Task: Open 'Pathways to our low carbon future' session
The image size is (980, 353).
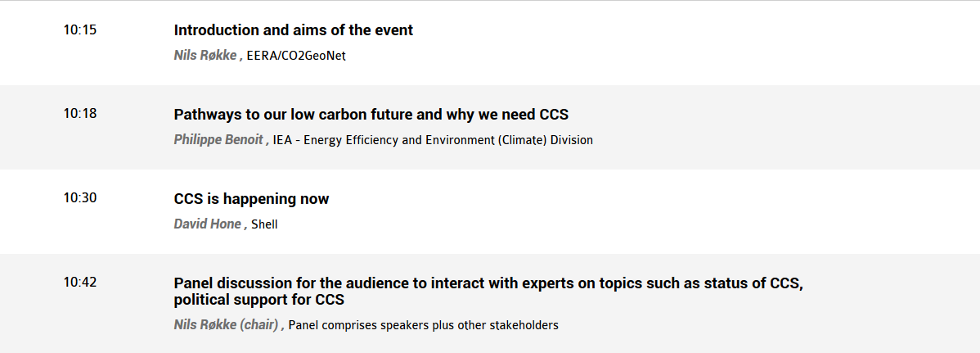Action: pyautogui.click(x=371, y=115)
